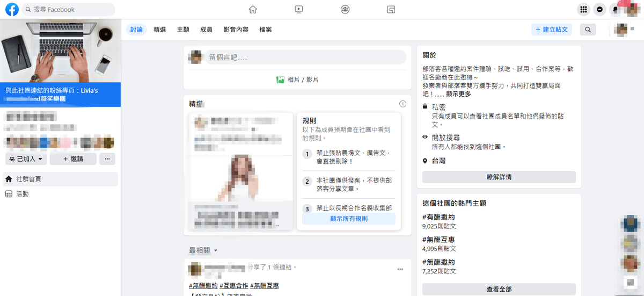Select 活動 in the left sidebar

pos(23,194)
